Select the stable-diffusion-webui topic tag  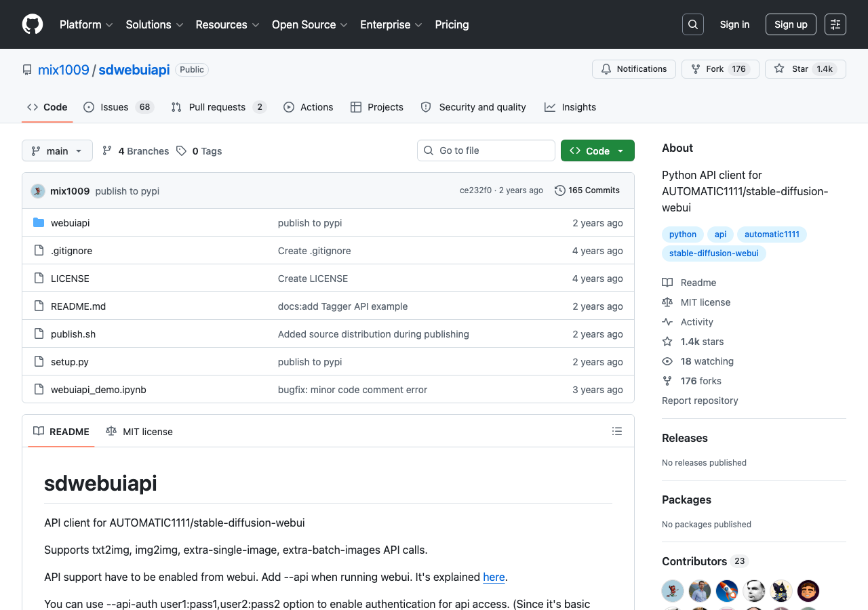pos(714,253)
